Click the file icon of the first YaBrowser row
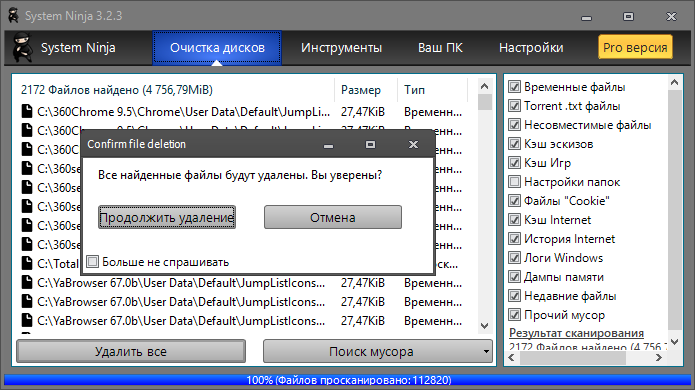Image resolution: width=695 pixels, height=390 pixels. pyautogui.click(x=27, y=282)
